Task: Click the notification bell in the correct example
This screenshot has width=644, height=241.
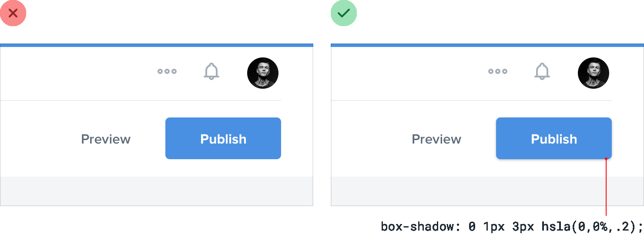Action: pyautogui.click(x=542, y=71)
